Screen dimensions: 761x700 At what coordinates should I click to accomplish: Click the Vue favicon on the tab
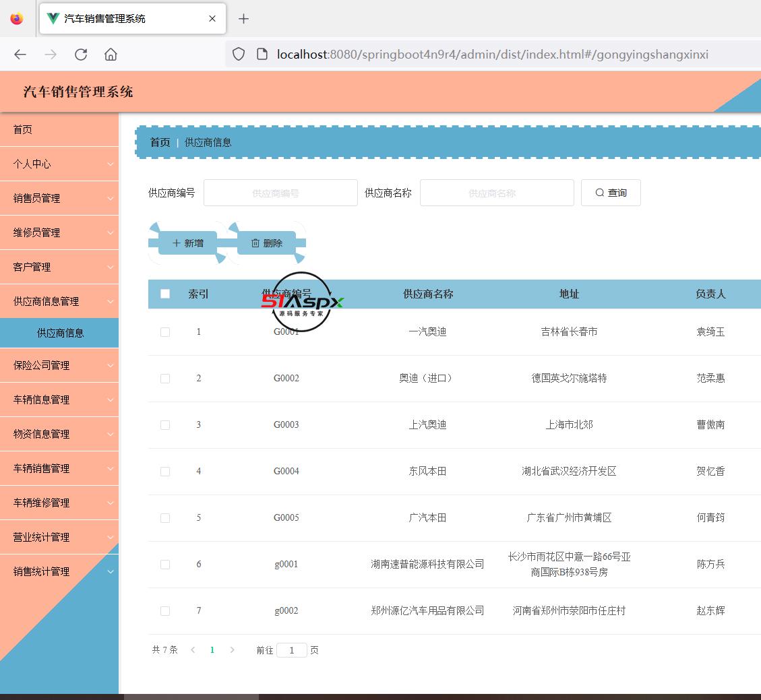tap(53, 18)
